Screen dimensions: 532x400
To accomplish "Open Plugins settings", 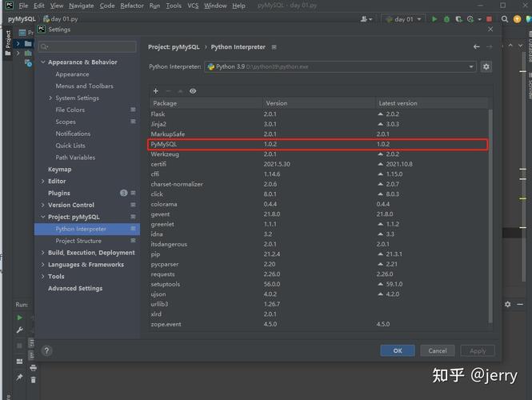I will [59, 193].
